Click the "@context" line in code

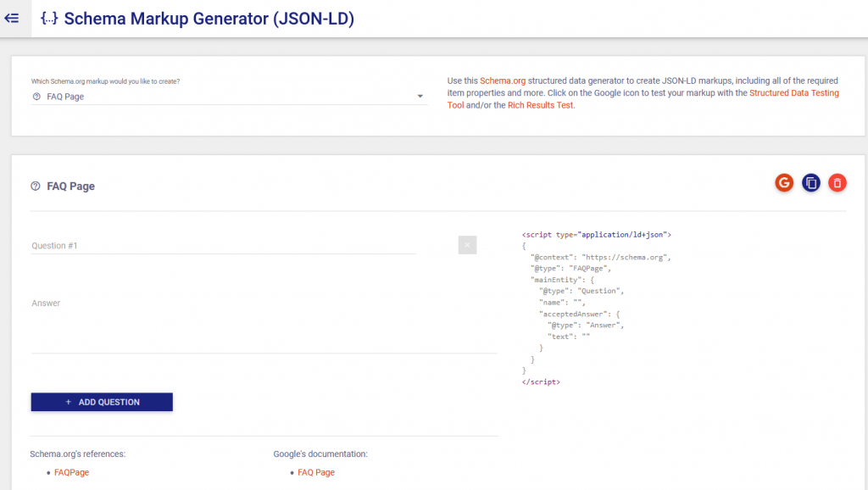[x=601, y=258]
